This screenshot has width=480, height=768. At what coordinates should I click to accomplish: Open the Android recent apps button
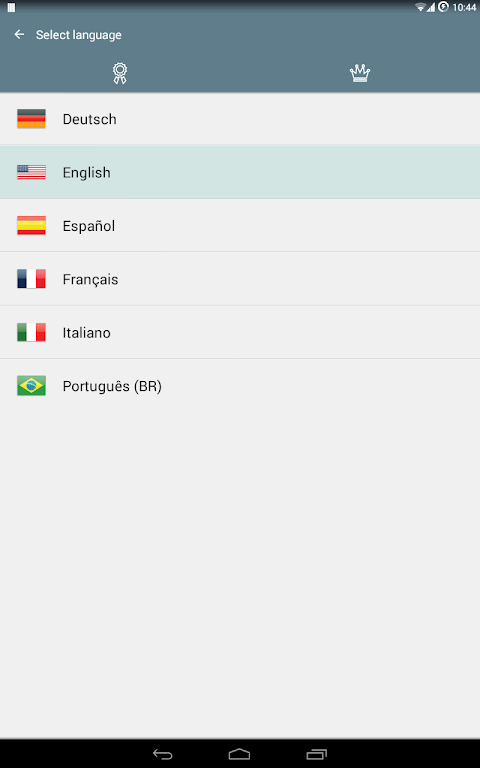[x=316, y=754]
